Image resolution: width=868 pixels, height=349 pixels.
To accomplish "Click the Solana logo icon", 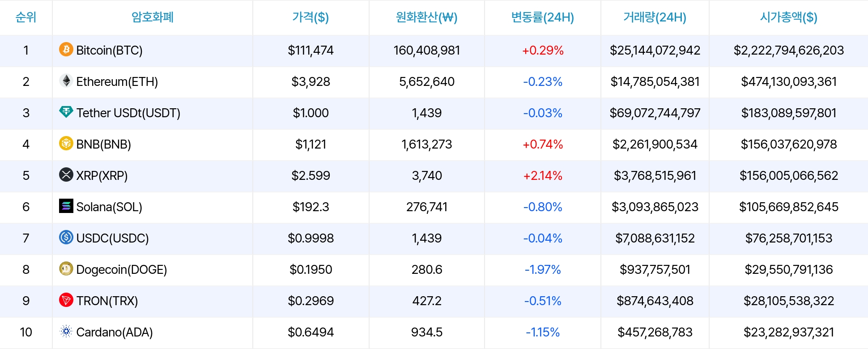I will (x=66, y=206).
